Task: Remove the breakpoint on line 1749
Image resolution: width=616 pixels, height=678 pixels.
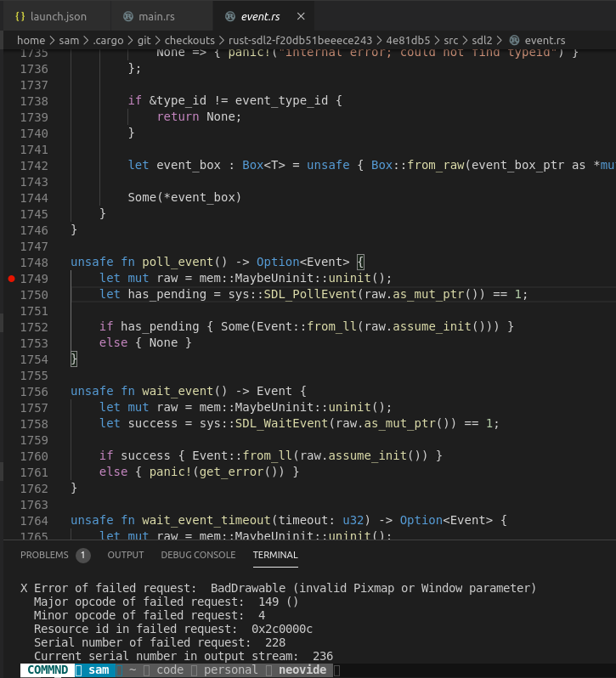Action: pyautogui.click(x=12, y=279)
